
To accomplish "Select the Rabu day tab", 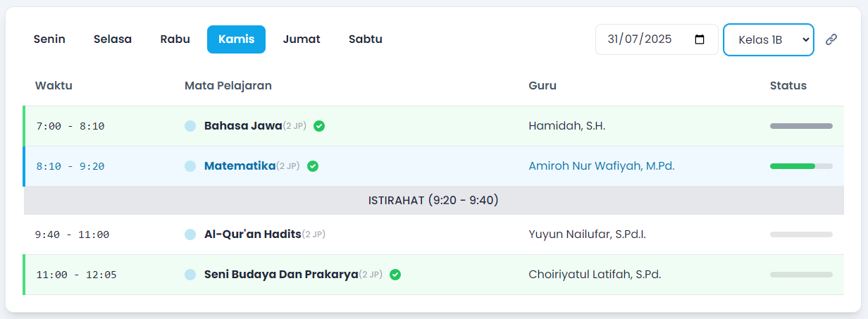I will 175,39.
